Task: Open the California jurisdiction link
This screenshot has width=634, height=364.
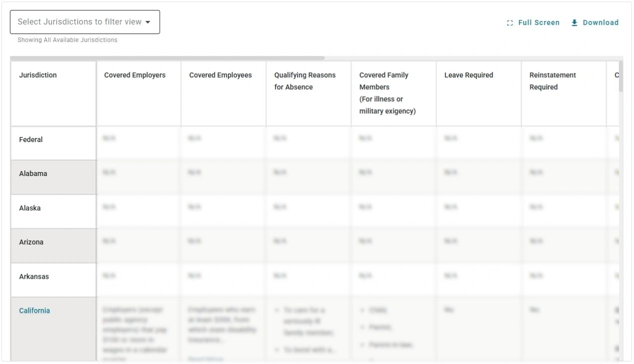Action: pyautogui.click(x=34, y=310)
